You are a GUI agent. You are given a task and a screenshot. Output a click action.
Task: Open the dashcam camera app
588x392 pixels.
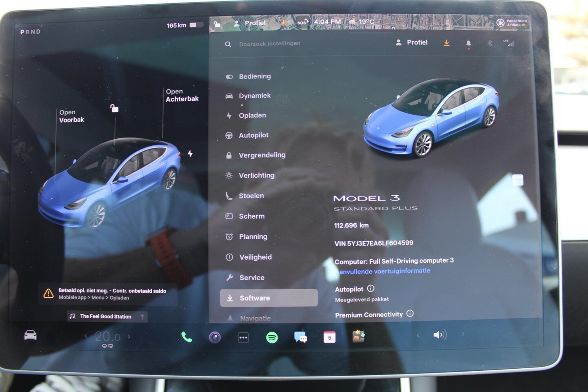(x=215, y=337)
